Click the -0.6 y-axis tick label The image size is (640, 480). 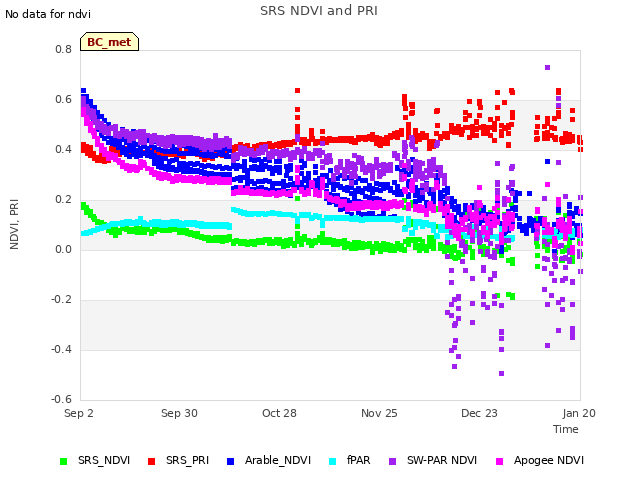click(62, 399)
